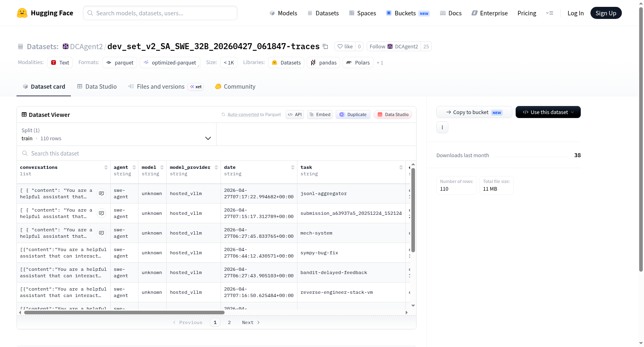This screenshot has height=347, width=644.
Task: Show the +1 more libraries
Action: click(x=380, y=63)
